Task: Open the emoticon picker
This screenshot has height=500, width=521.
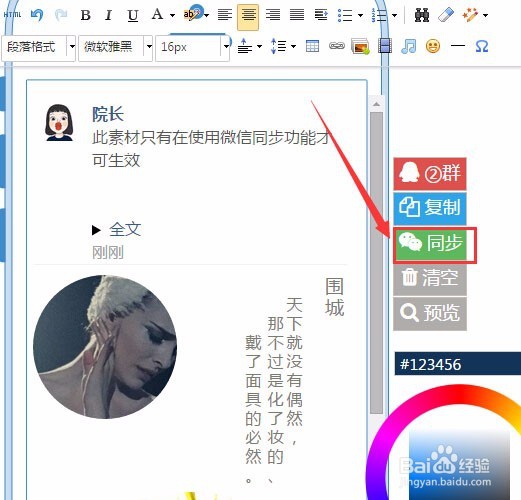Action: click(433, 46)
